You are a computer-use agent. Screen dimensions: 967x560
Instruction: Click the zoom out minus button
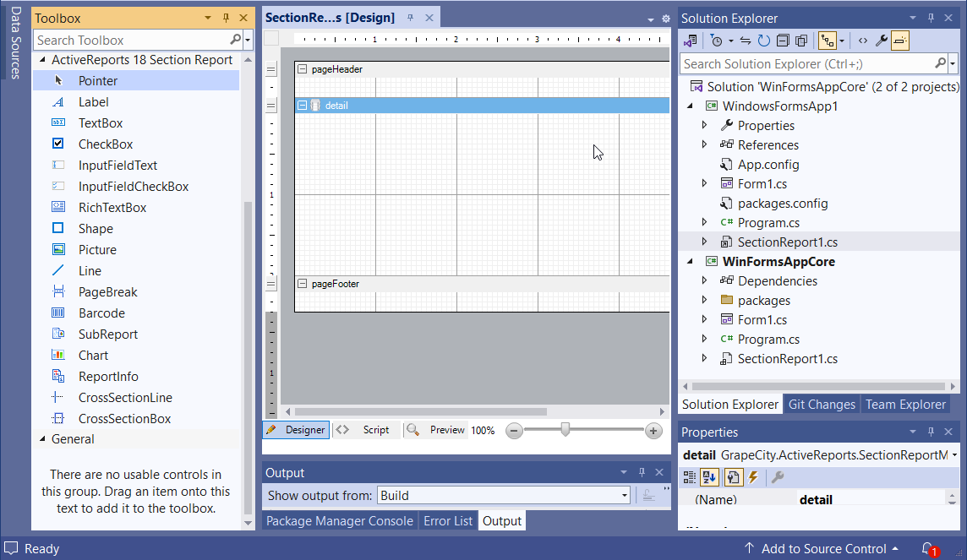click(514, 431)
